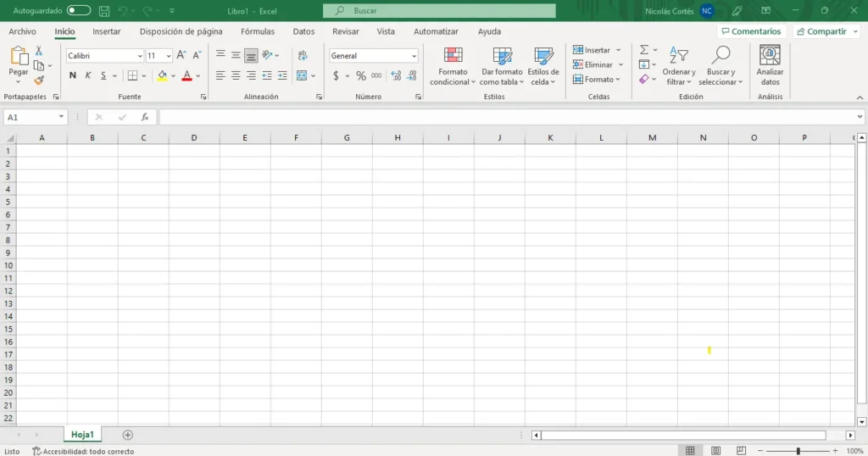Click the Pegar clipboard icon

click(x=19, y=57)
